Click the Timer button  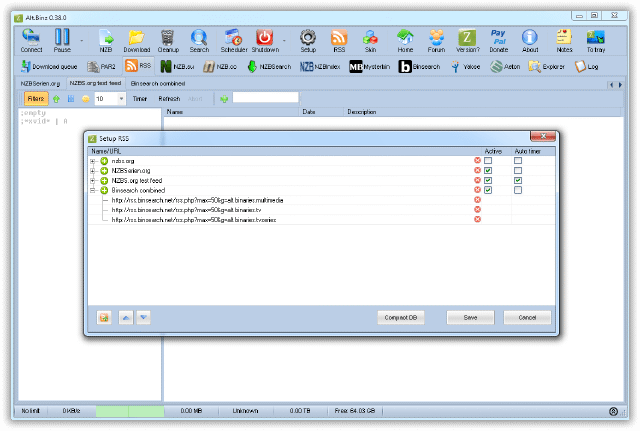click(140, 99)
